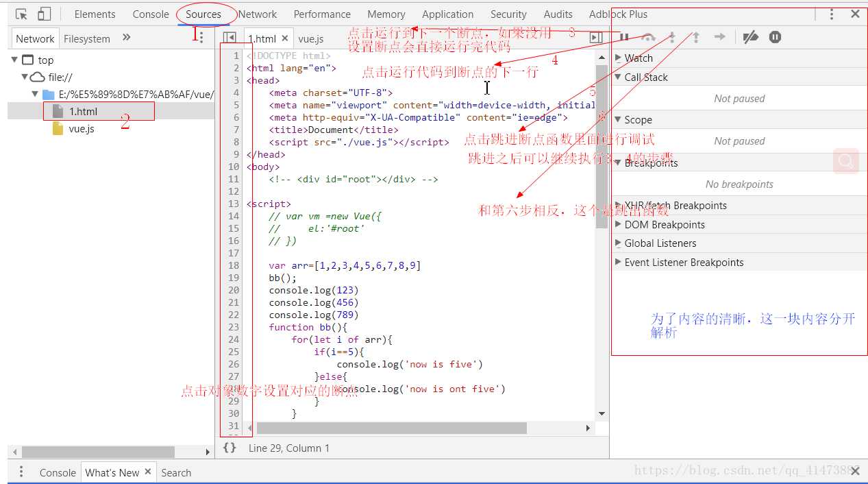This screenshot has width=868, height=484.
Task: Expand the Watch section
Action: pyautogui.click(x=618, y=58)
